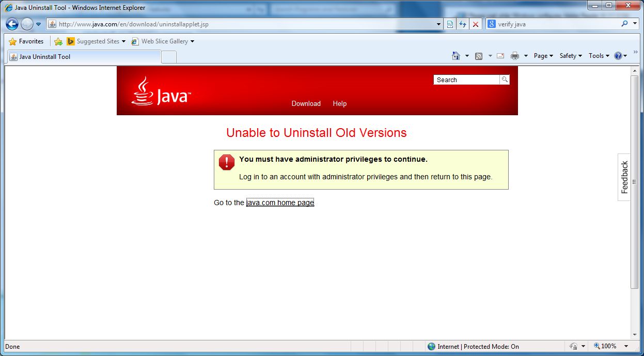Click the Stop loading red X icon
644x356 pixels.
point(476,24)
